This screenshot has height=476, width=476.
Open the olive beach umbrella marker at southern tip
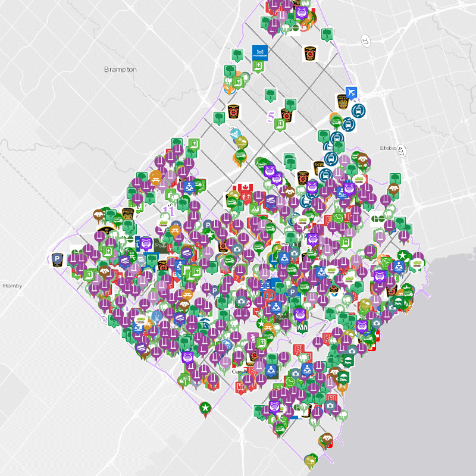point(310,460)
